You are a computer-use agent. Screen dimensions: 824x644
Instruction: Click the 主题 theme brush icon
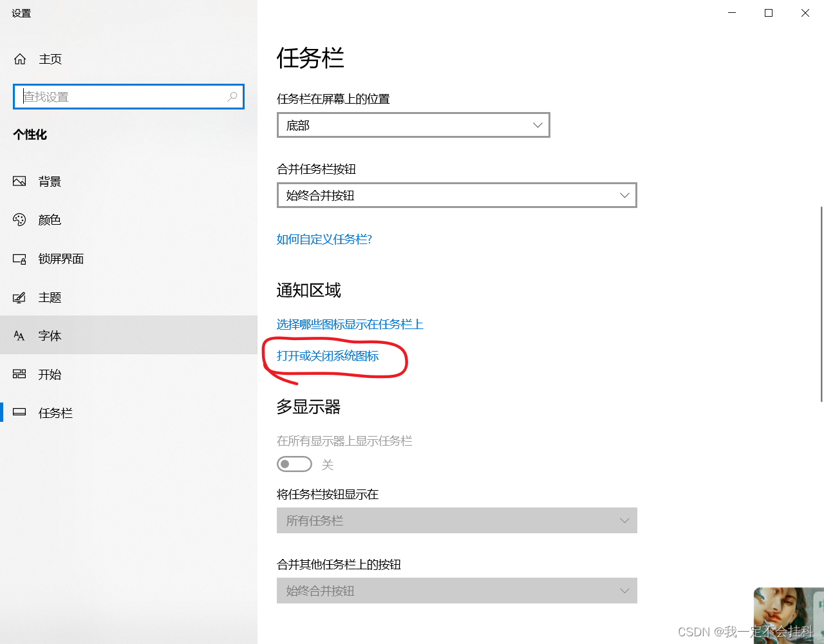[19, 298]
